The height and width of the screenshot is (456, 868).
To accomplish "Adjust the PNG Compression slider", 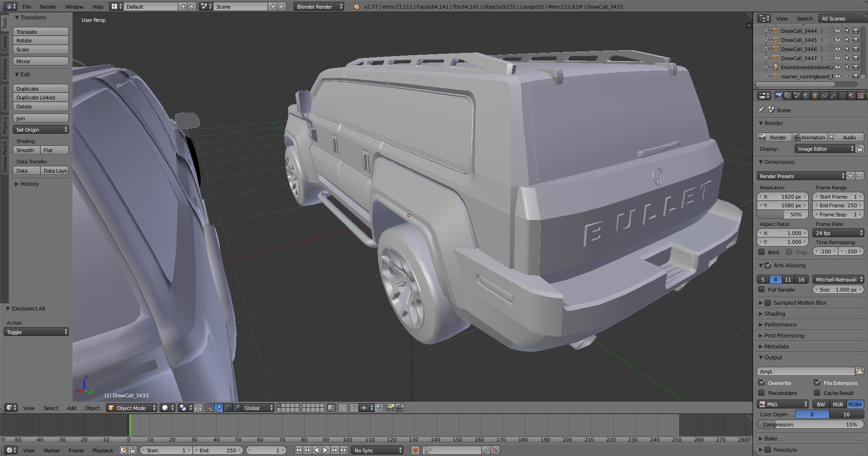I will tap(810, 425).
